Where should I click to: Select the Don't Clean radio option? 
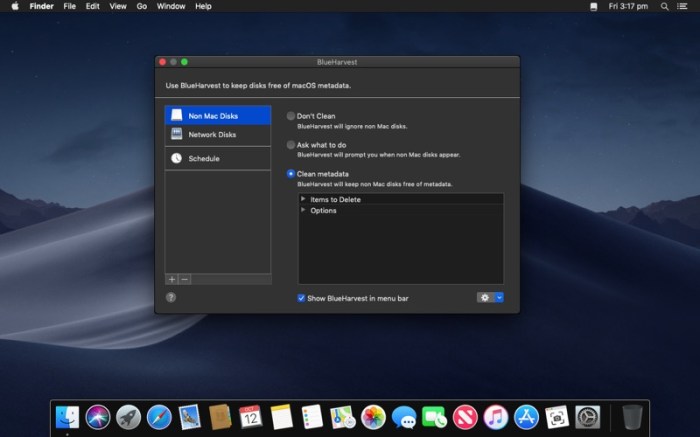(291, 116)
